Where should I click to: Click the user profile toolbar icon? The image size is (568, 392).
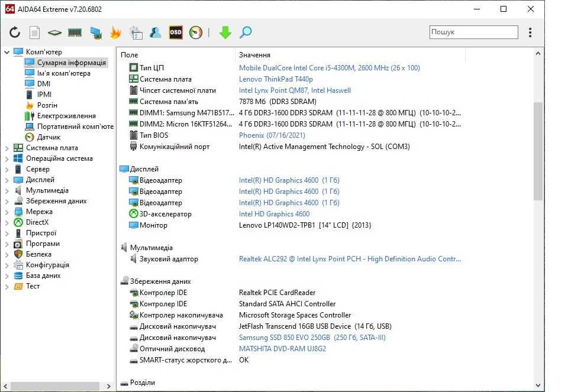pos(156,33)
